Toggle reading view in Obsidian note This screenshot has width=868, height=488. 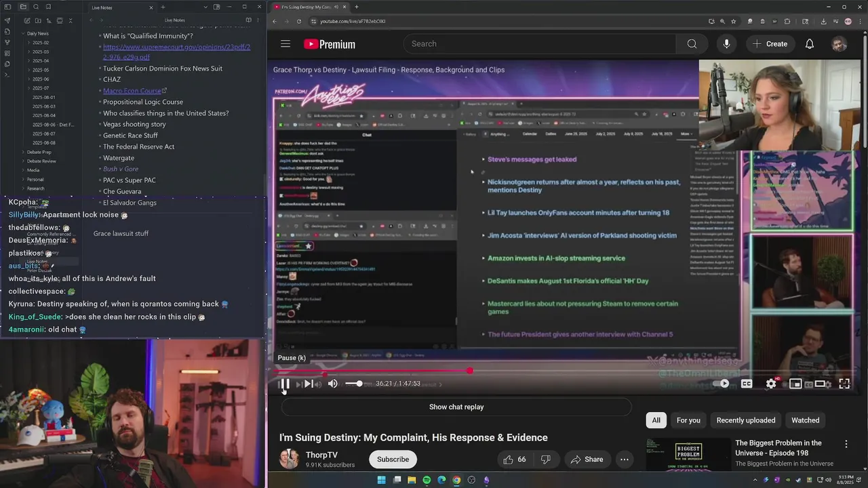[248, 20]
